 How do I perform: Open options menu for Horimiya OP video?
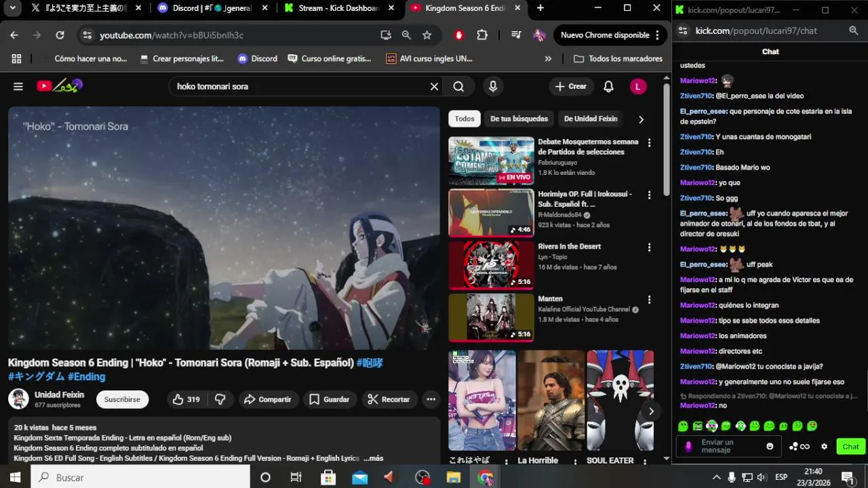[649, 195]
